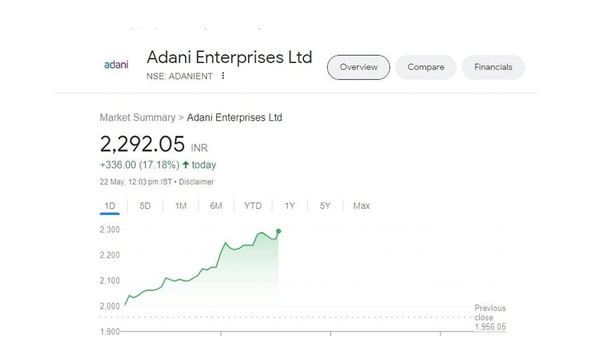Select the latest price point dot on chart

(278, 230)
